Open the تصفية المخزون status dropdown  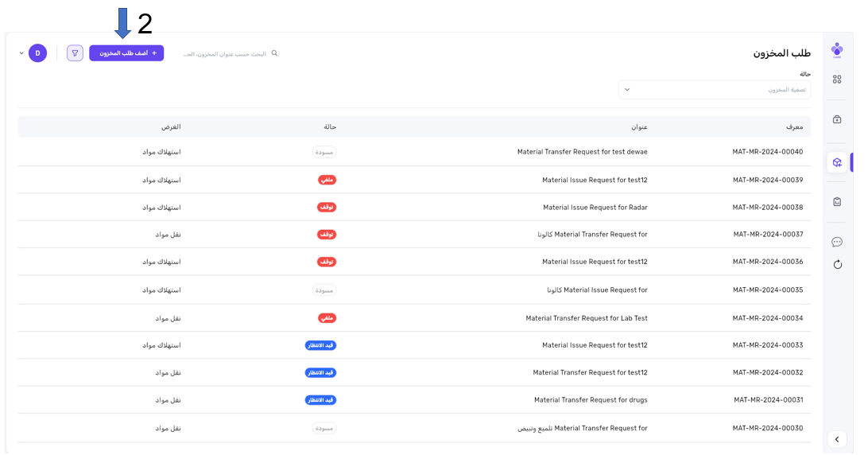714,90
